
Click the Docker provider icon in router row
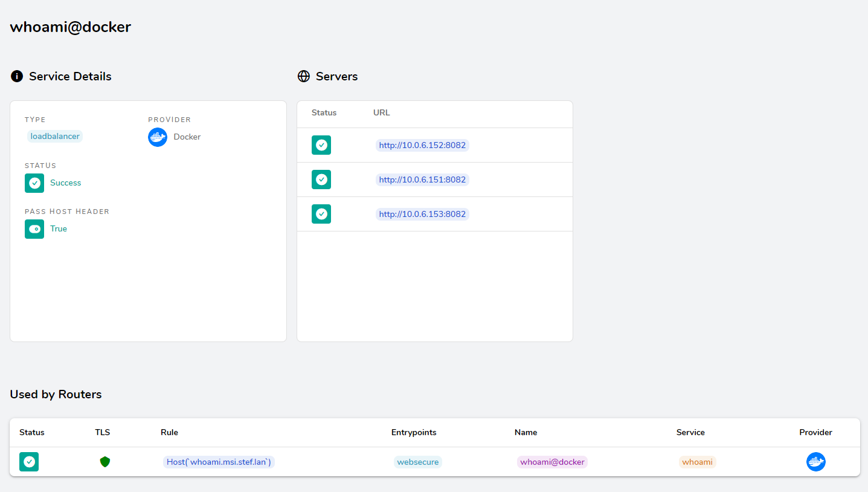pos(815,462)
